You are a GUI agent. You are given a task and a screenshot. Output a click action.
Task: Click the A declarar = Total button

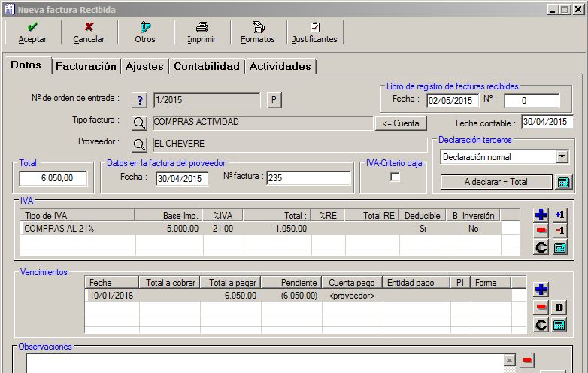(496, 182)
